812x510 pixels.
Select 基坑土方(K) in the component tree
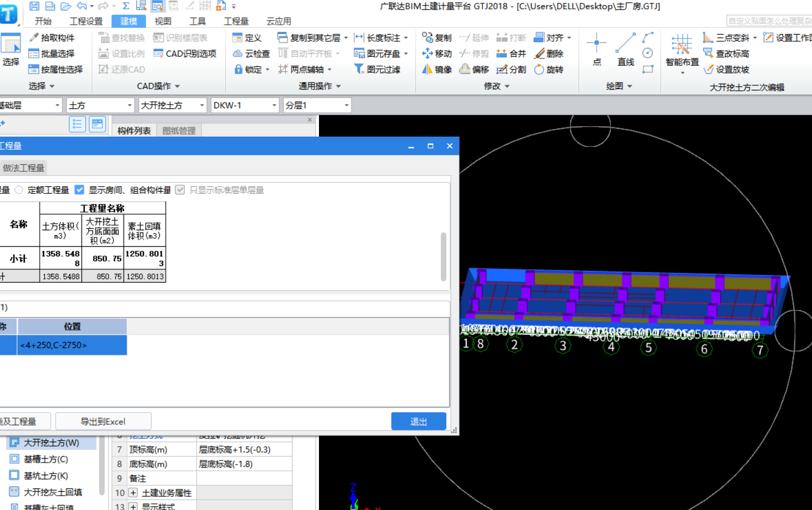(x=46, y=475)
